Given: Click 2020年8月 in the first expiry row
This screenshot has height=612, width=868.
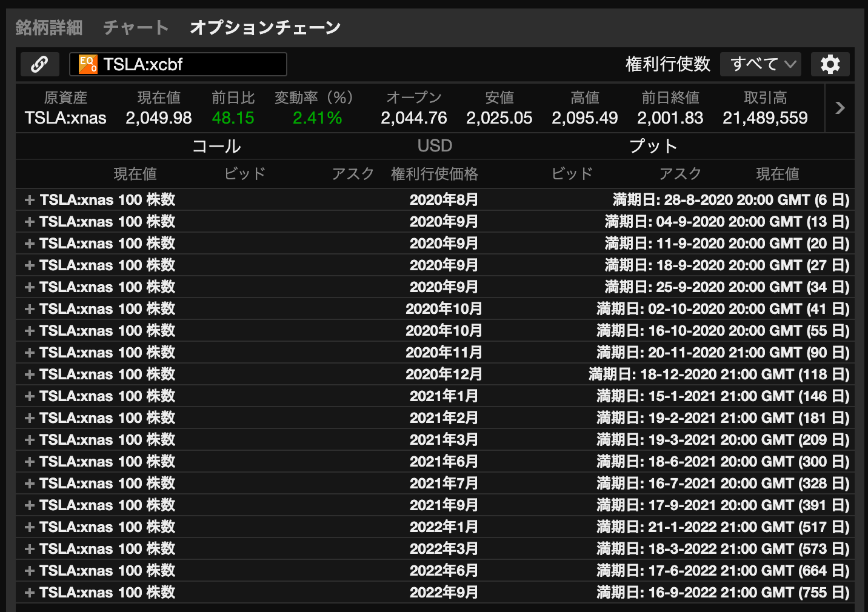Looking at the screenshot, I should click(444, 200).
